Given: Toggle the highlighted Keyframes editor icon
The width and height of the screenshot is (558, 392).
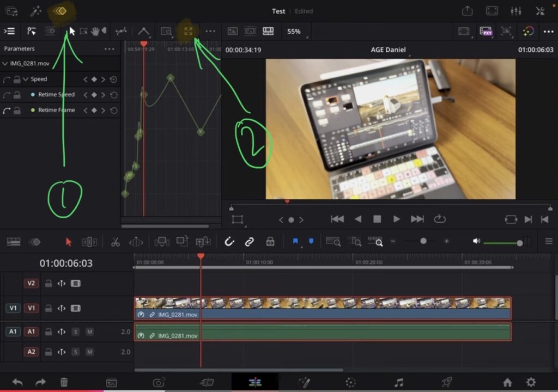Looking at the screenshot, I should (60, 11).
